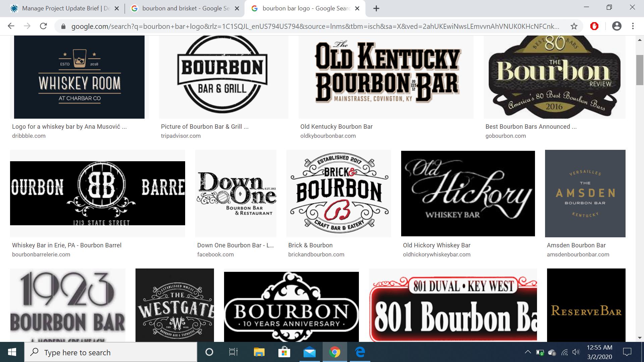Close the bourbon and brisket tab
Screen dimensions: 644x362
pyautogui.click(x=237, y=8)
